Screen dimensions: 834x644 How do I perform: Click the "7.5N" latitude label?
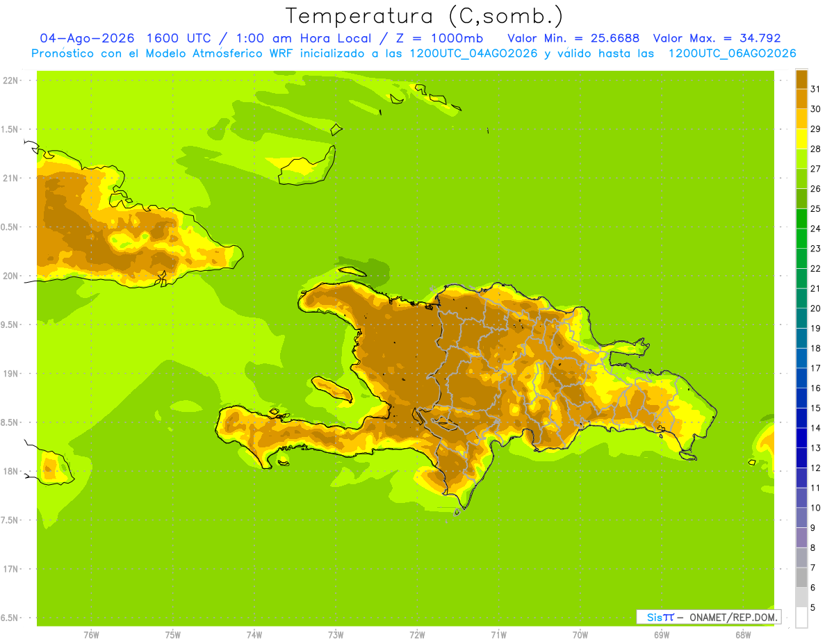(x=10, y=520)
